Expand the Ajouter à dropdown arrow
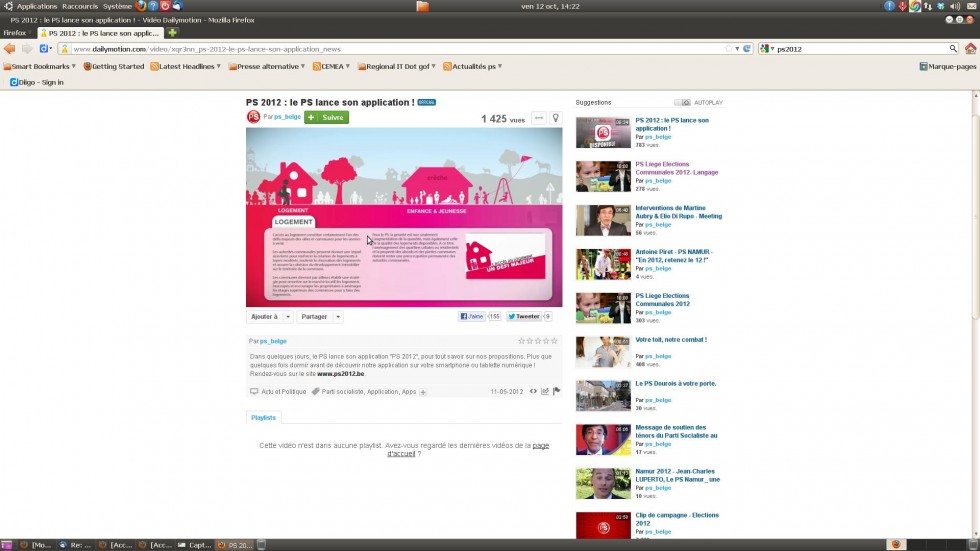 click(x=288, y=317)
